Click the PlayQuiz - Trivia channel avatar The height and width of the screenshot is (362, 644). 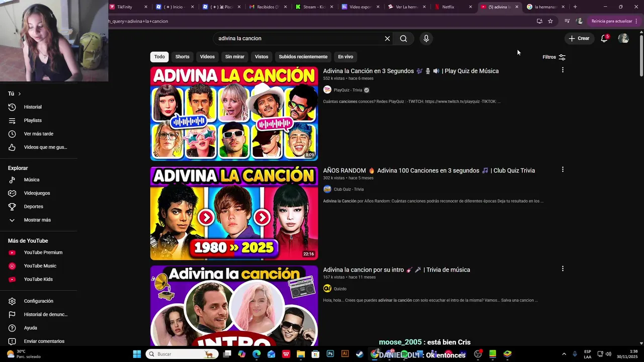click(x=327, y=90)
